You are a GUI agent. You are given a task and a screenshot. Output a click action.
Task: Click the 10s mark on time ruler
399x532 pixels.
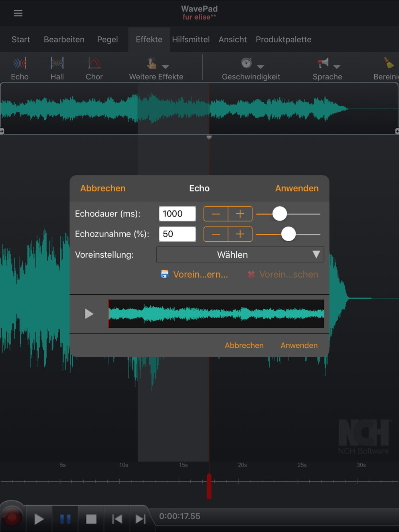(x=124, y=465)
